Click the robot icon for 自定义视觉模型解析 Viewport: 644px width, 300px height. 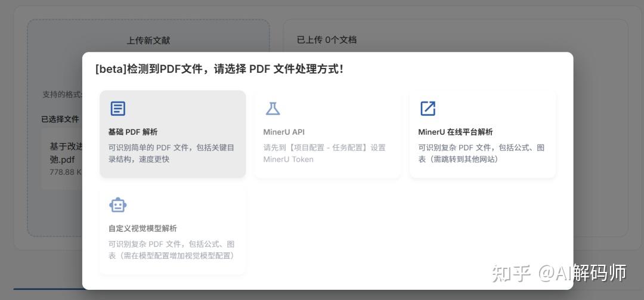118,205
